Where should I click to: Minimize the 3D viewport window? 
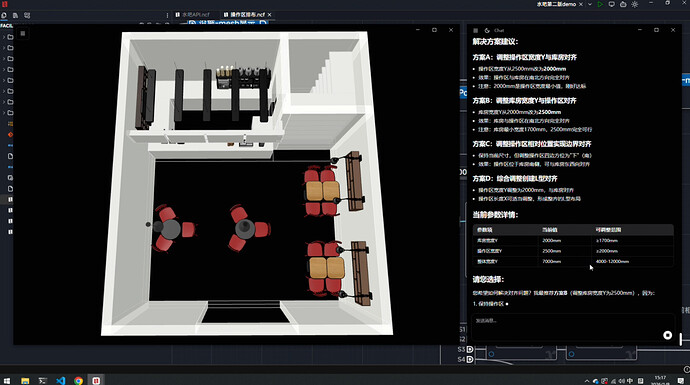(418, 30)
